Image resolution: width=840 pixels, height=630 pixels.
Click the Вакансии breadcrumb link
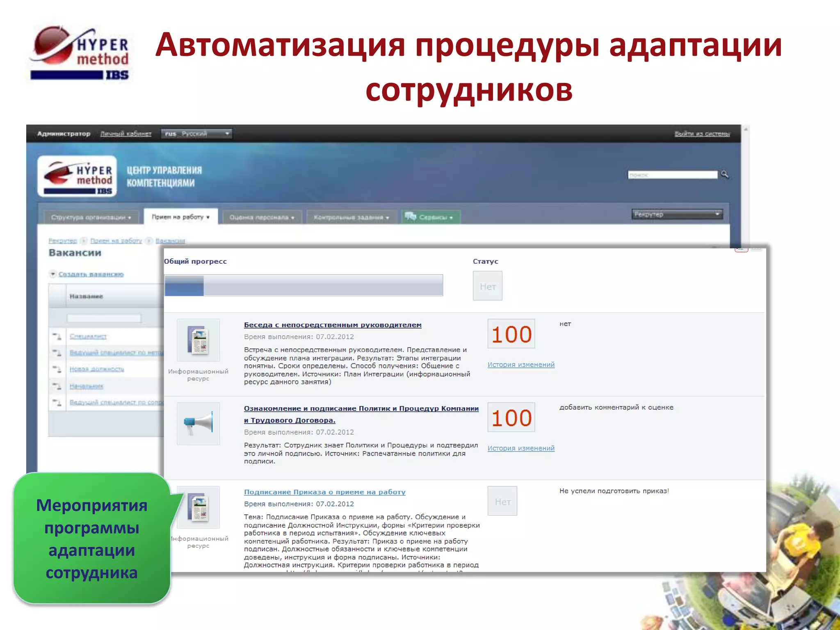coord(170,241)
